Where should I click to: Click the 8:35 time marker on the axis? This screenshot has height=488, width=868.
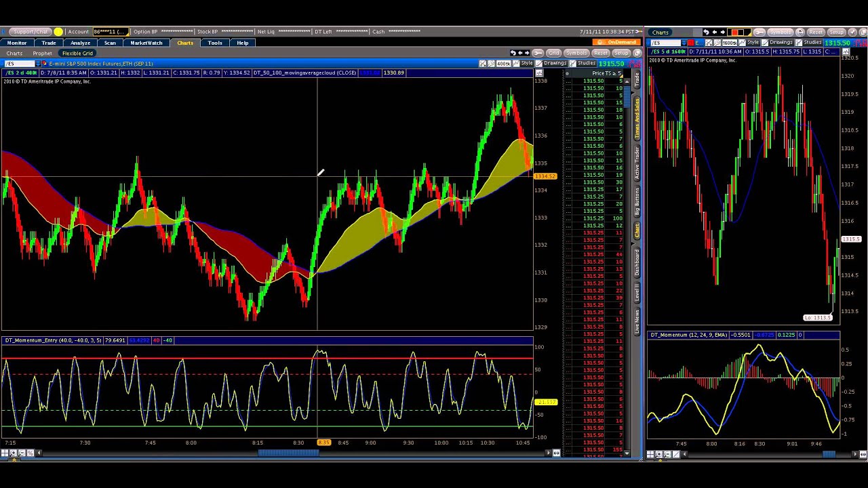pyautogui.click(x=323, y=443)
